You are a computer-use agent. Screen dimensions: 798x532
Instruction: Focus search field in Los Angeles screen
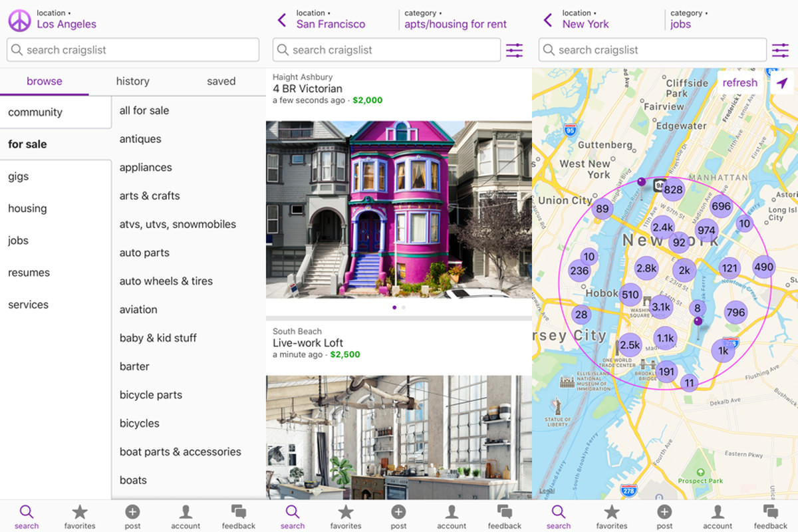point(133,50)
